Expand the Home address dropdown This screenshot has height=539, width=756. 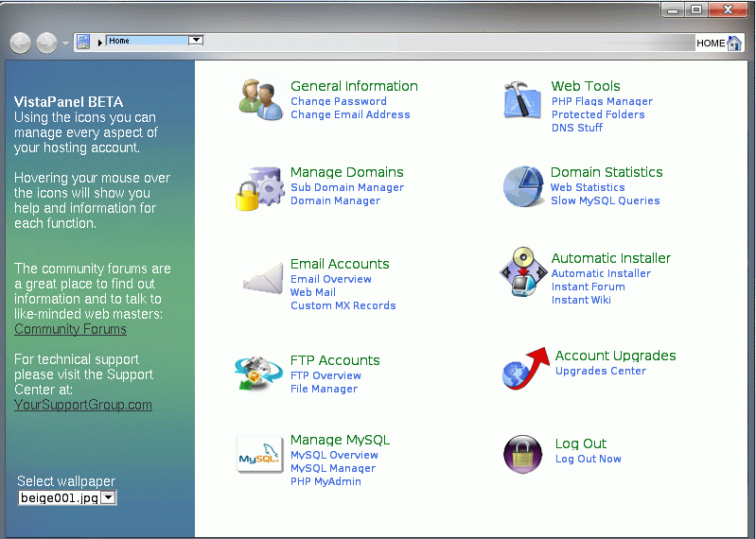coord(196,40)
